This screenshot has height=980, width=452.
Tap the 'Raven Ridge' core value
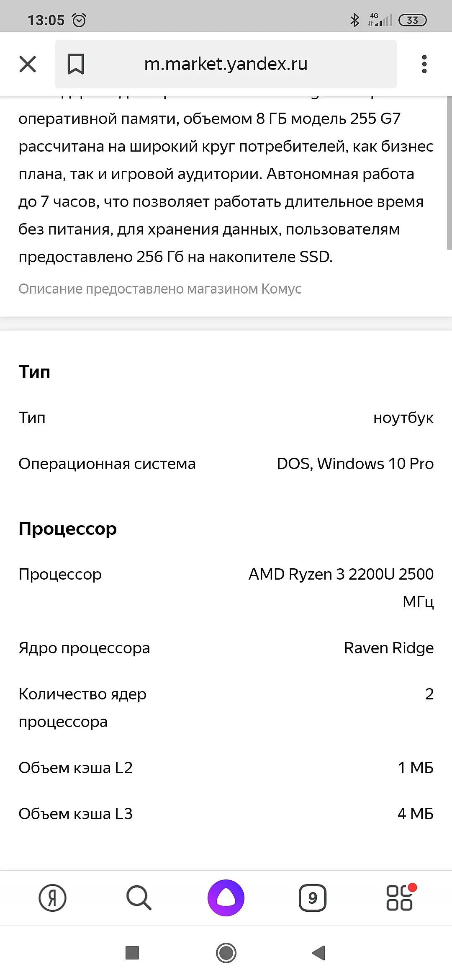tap(388, 648)
